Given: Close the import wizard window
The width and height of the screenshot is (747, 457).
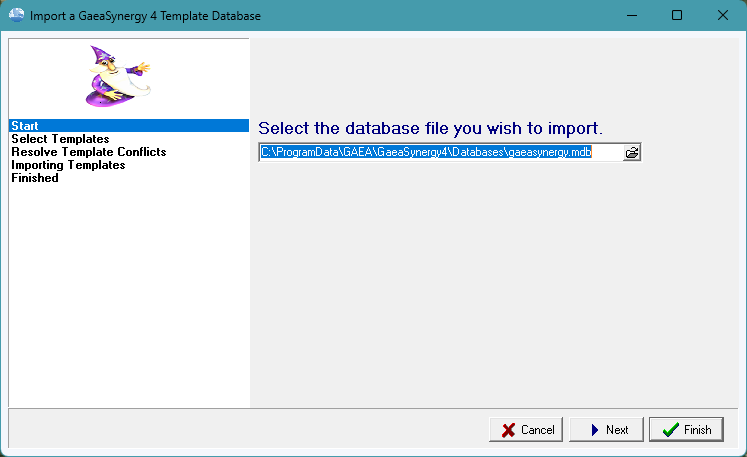Looking at the screenshot, I should pos(723,16).
